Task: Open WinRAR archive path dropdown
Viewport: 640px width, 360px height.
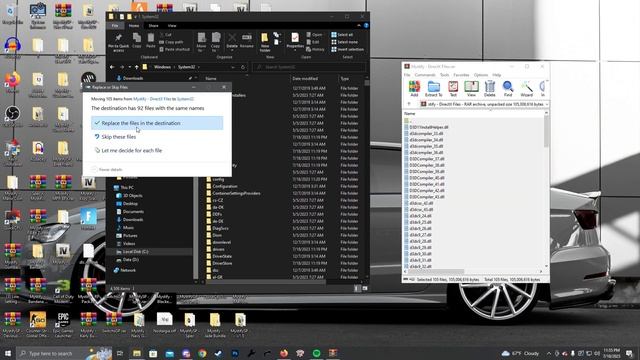Action: [546, 104]
